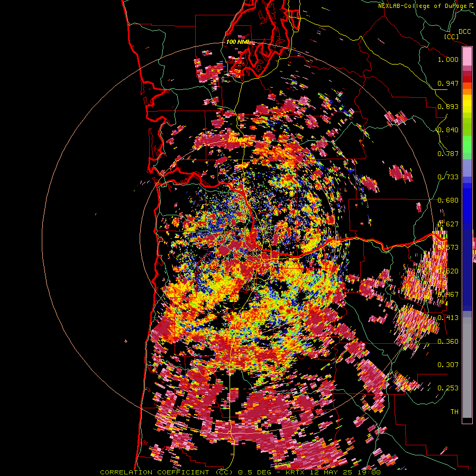
Task: Click the 0.893 scale value
Action: pos(448,106)
